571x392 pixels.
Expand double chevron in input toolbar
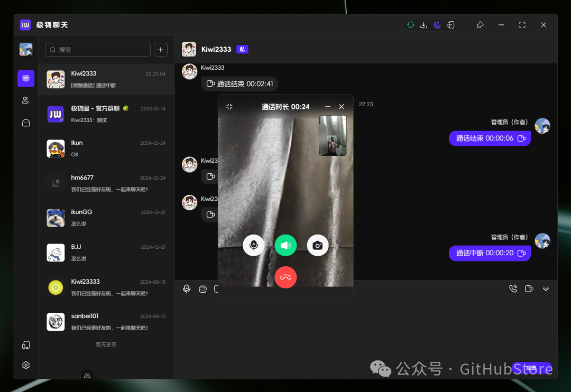point(546,288)
